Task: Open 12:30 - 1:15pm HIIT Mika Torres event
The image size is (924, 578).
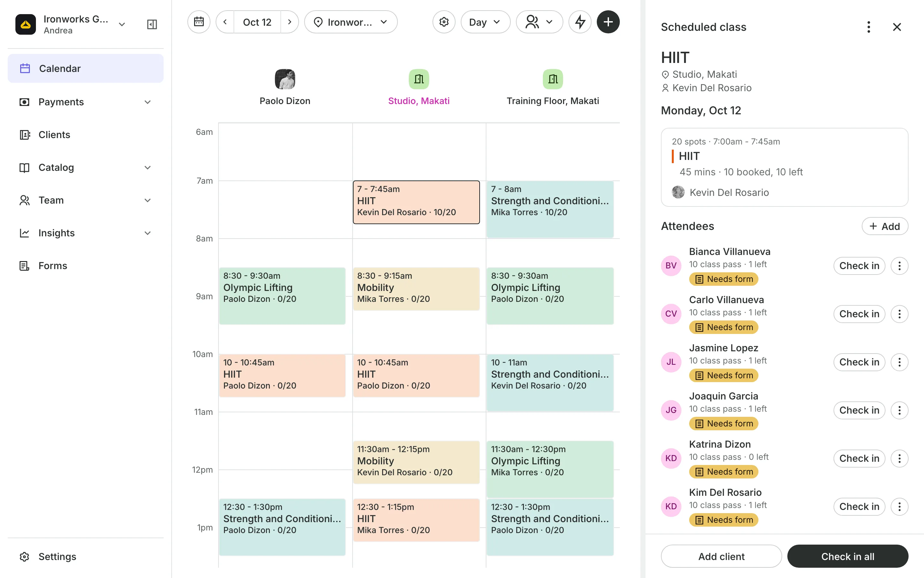Action: click(x=416, y=520)
